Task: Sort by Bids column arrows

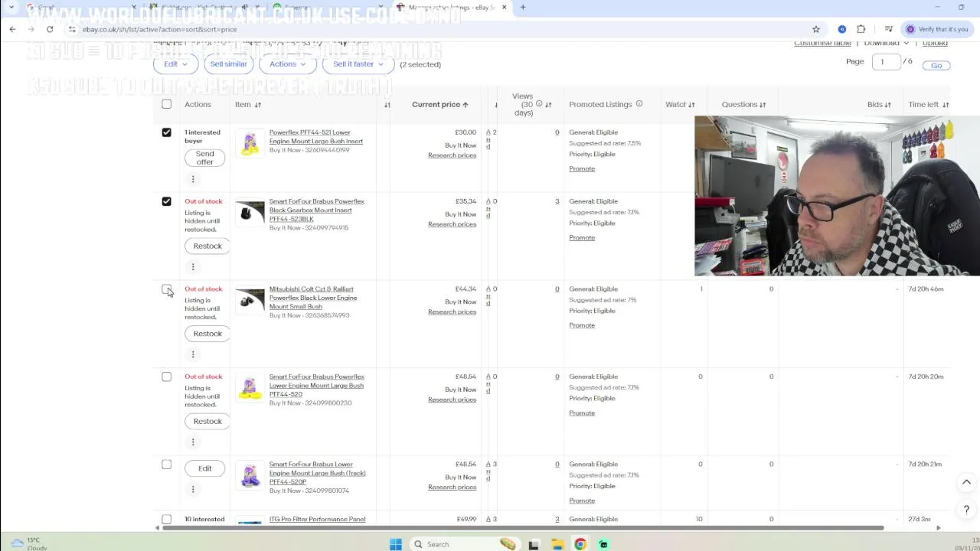Action: click(x=887, y=105)
